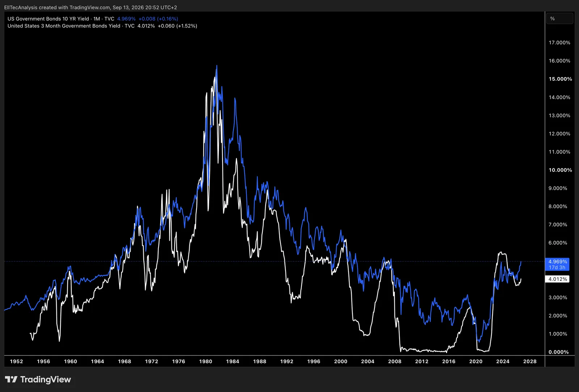Click the +0.008 (+0.16%) change in the legend

tap(158, 19)
